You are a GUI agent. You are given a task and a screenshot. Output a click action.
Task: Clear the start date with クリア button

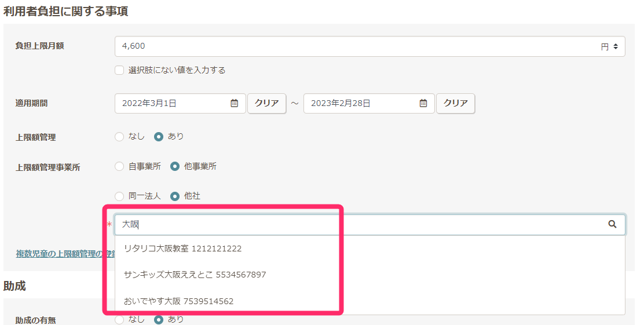267,103
